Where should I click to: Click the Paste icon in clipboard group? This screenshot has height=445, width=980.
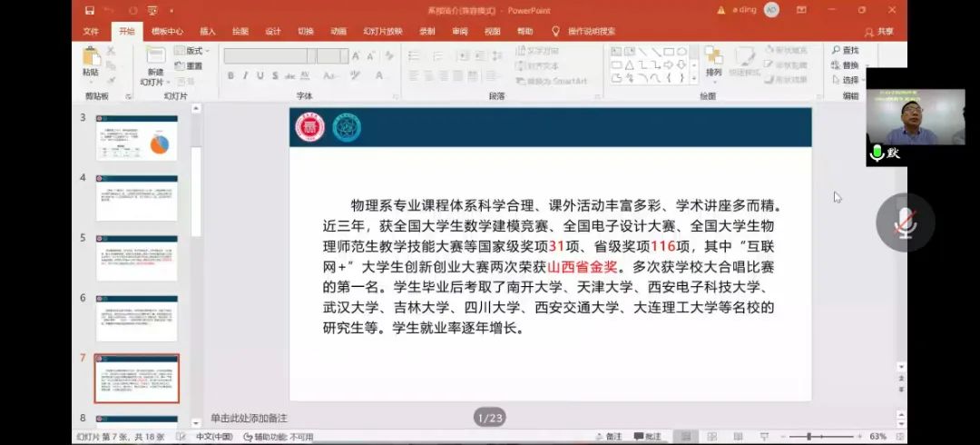(91, 60)
